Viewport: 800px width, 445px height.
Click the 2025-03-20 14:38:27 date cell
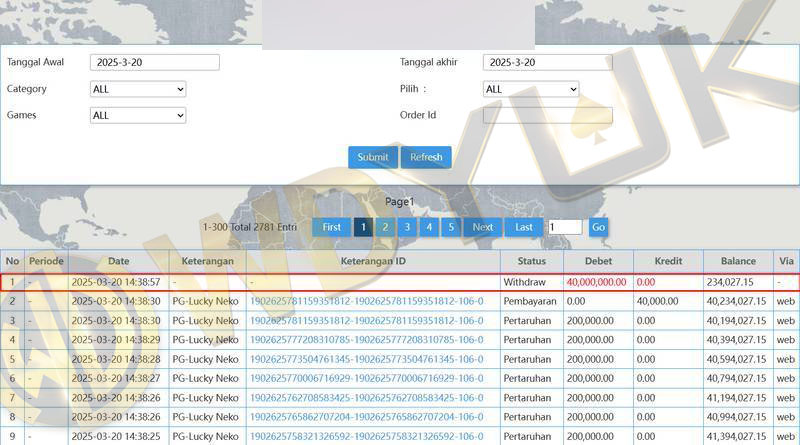click(116, 379)
